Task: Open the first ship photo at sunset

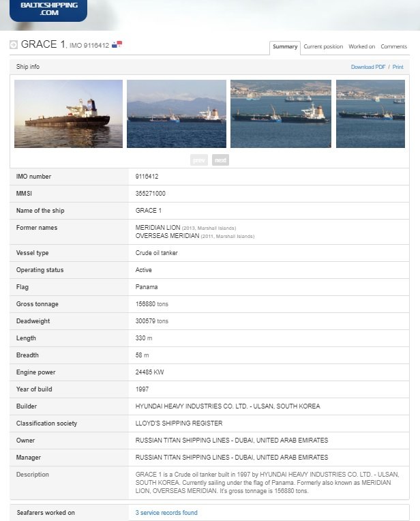Action: pos(68,114)
